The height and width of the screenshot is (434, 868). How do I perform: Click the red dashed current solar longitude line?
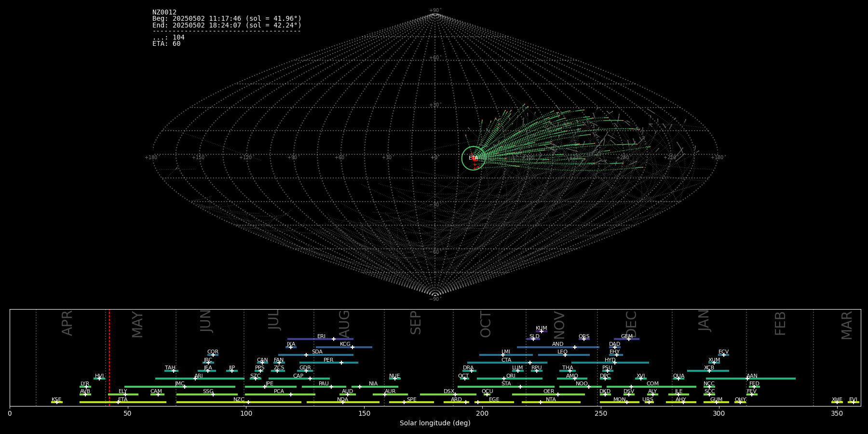[109, 357]
